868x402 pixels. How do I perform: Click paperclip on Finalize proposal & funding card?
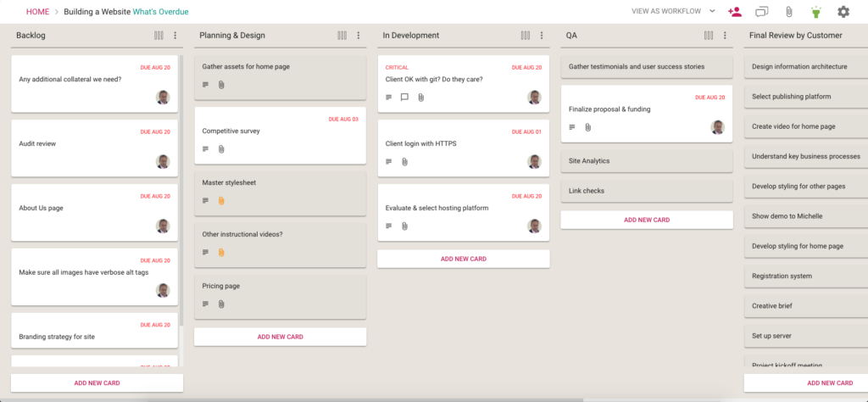point(588,127)
